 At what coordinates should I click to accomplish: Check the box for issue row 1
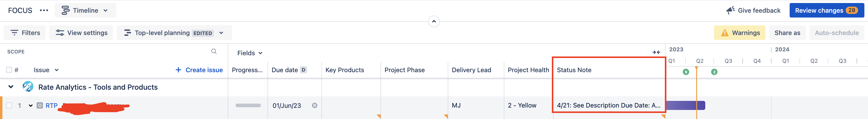(x=9, y=105)
